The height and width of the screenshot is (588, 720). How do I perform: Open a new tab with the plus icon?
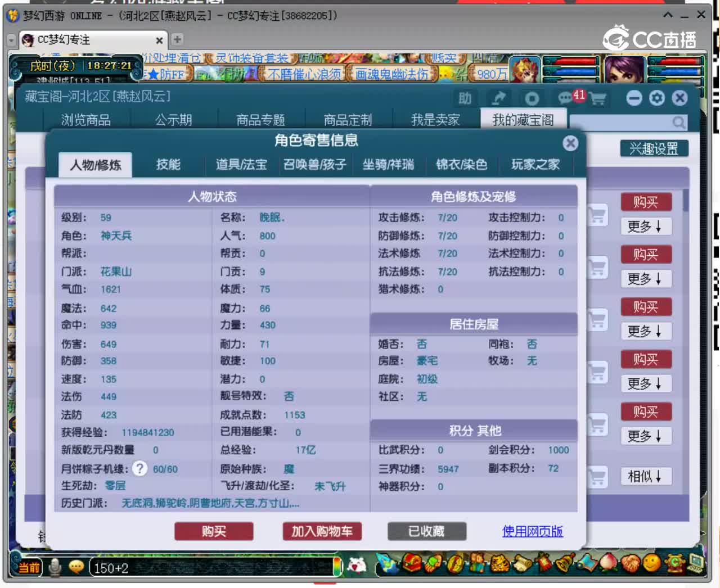pos(177,39)
